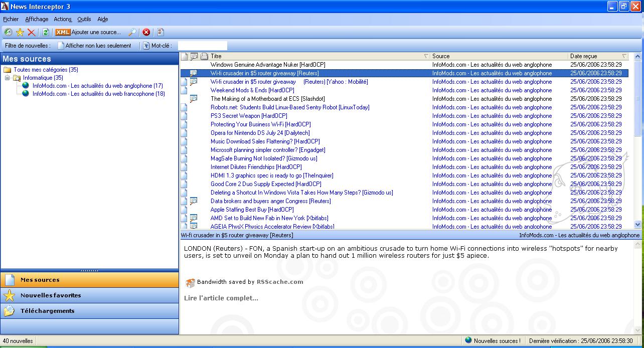Click the blank page column header icon
Screen dimensions: 644x348
coord(184,56)
